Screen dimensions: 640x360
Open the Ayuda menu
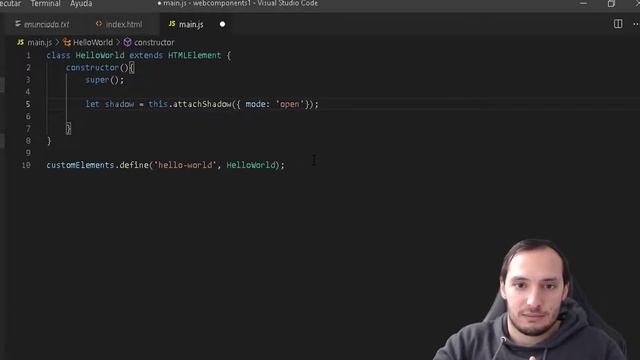click(x=81, y=4)
